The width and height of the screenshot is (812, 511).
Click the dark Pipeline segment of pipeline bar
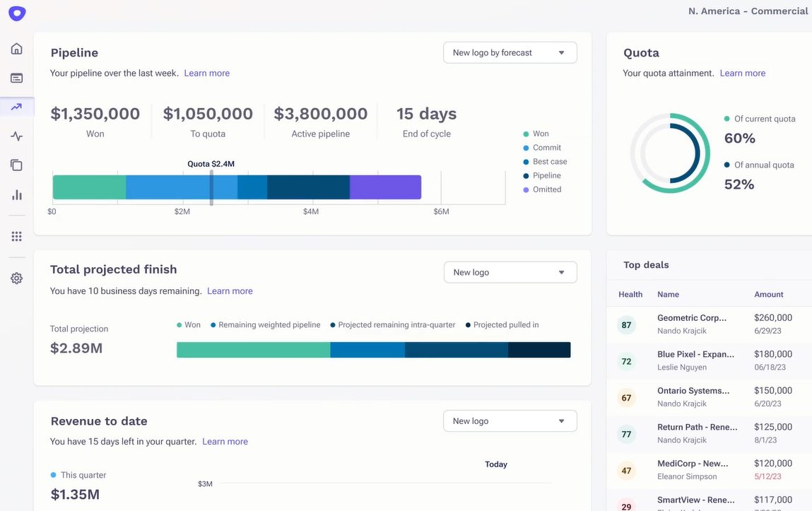tap(308, 187)
